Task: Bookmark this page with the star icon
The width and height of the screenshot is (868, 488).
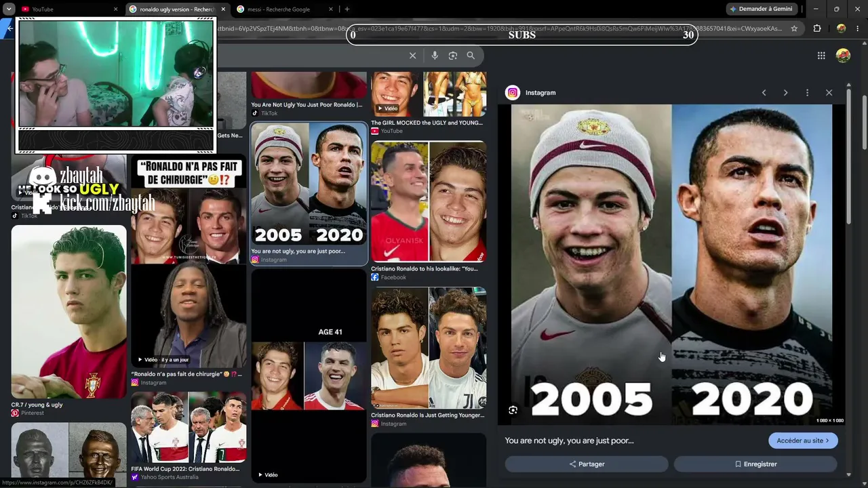Action: [x=794, y=28]
